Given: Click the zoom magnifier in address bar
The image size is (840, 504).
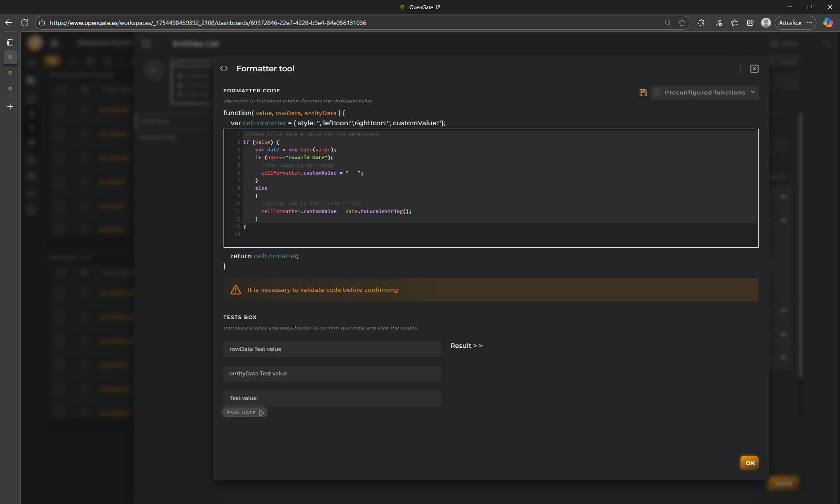Looking at the screenshot, I should (x=668, y=23).
